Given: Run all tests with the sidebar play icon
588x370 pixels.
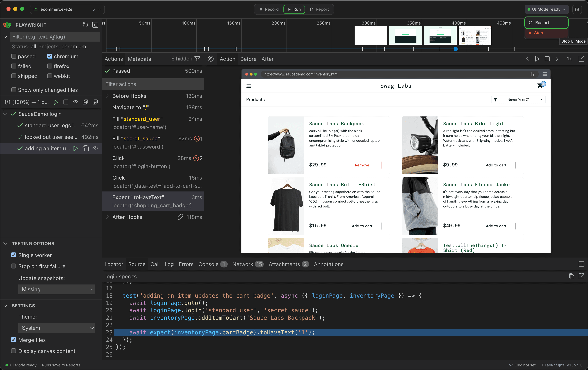Looking at the screenshot, I should (56, 102).
